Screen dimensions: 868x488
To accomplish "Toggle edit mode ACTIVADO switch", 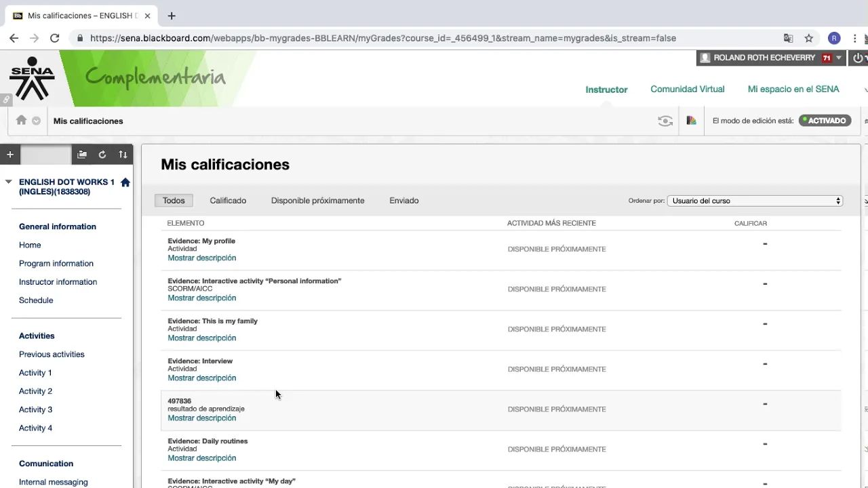I will 825,121.
